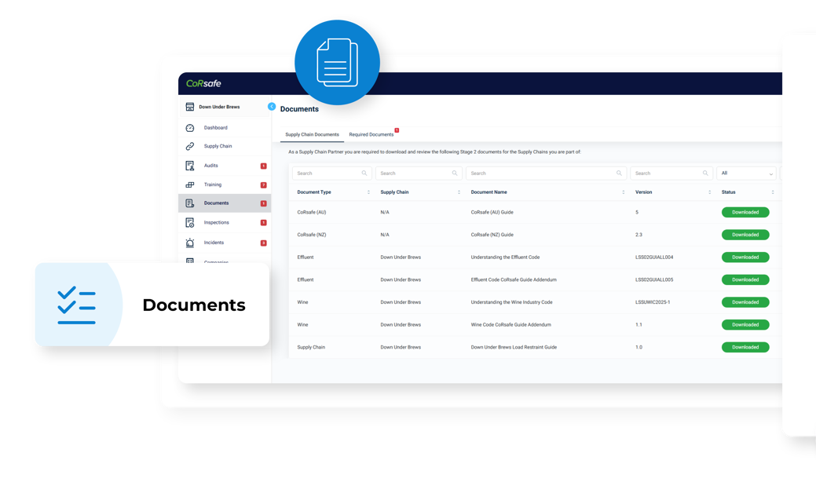Click the CoRsafe logo in header
The height and width of the screenshot is (504, 816).
pos(203,83)
